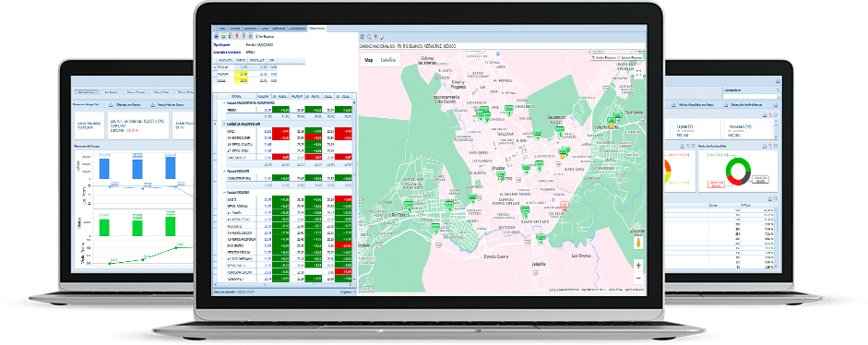Click the refresh icon above the map
Viewport: 868px width, 345px height.
pos(363,37)
